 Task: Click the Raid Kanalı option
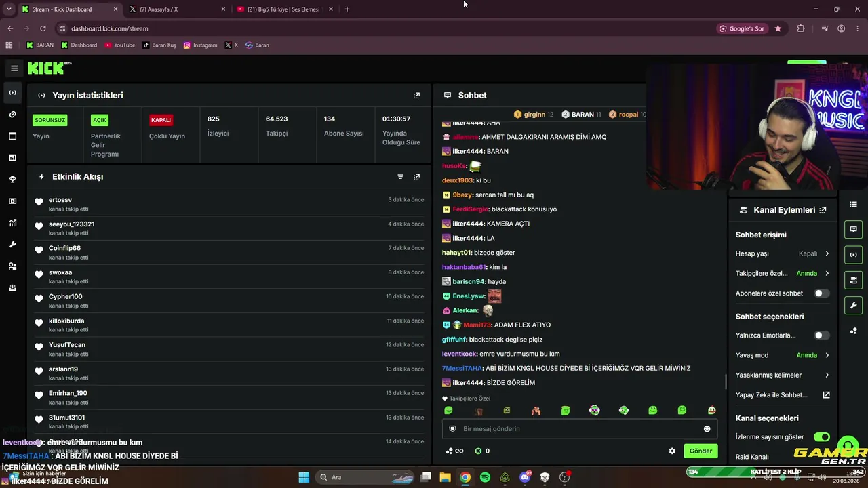(752, 457)
